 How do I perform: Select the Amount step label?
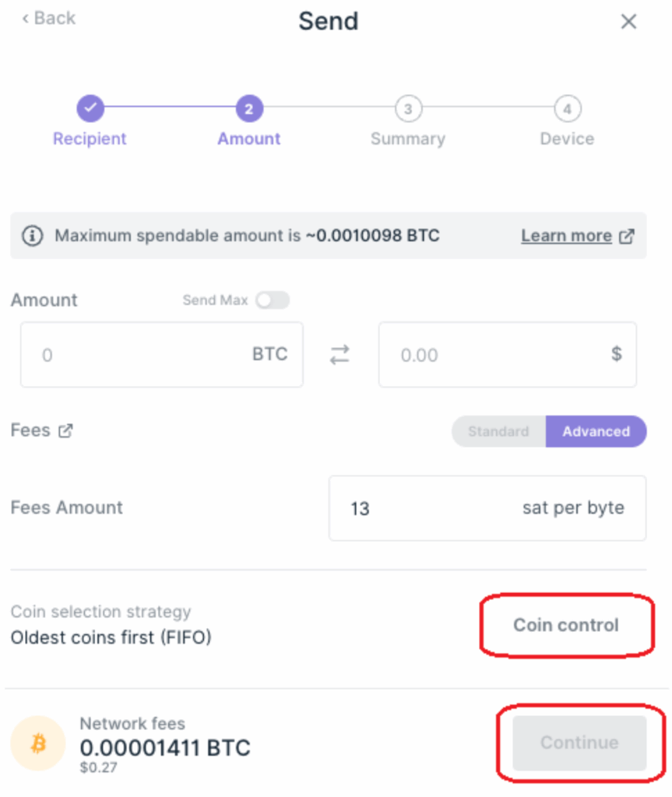(248, 139)
